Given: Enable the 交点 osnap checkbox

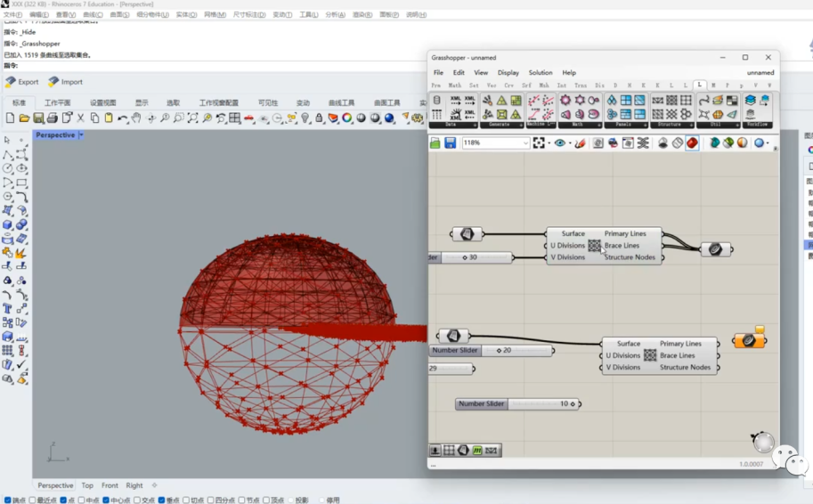Looking at the screenshot, I should click(136, 500).
